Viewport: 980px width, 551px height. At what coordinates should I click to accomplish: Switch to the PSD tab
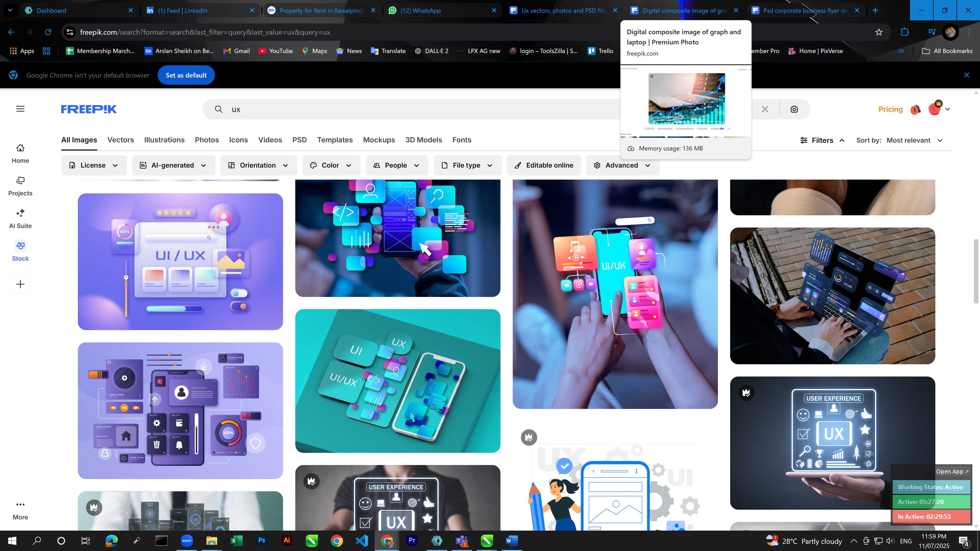[x=299, y=140]
